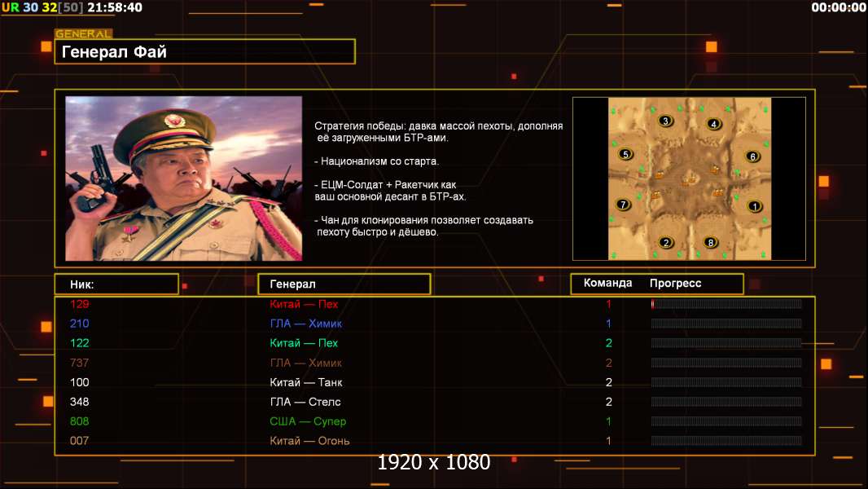The image size is (868, 489).
Task: Click the 'Национализм со старта' line
Action: tap(376, 161)
